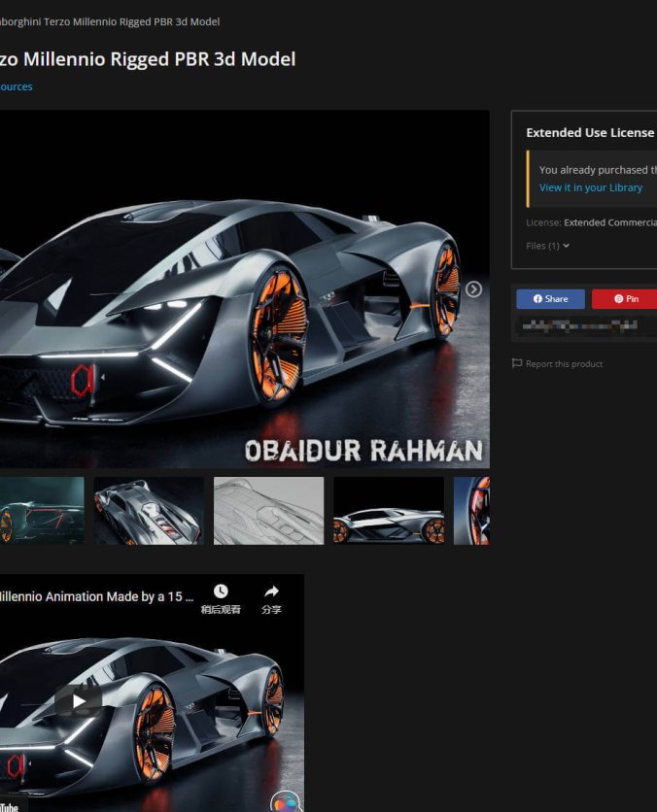Click the colorful round icon at the video's bottom right

tap(285, 801)
